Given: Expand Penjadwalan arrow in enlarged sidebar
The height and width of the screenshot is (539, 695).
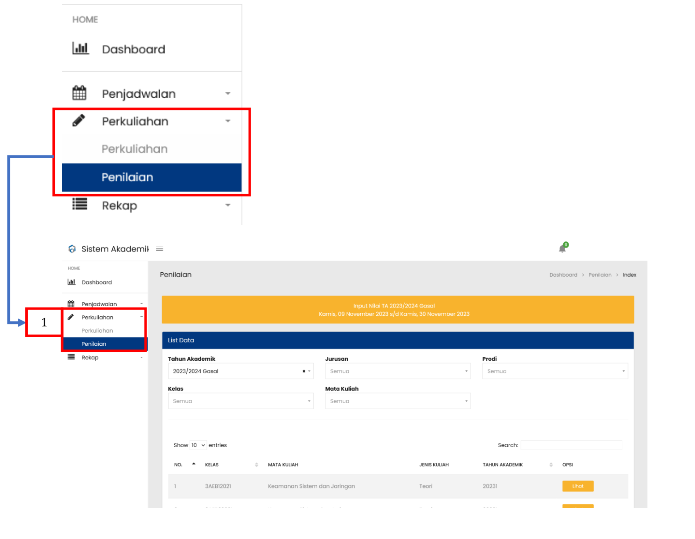Looking at the screenshot, I should [x=228, y=93].
